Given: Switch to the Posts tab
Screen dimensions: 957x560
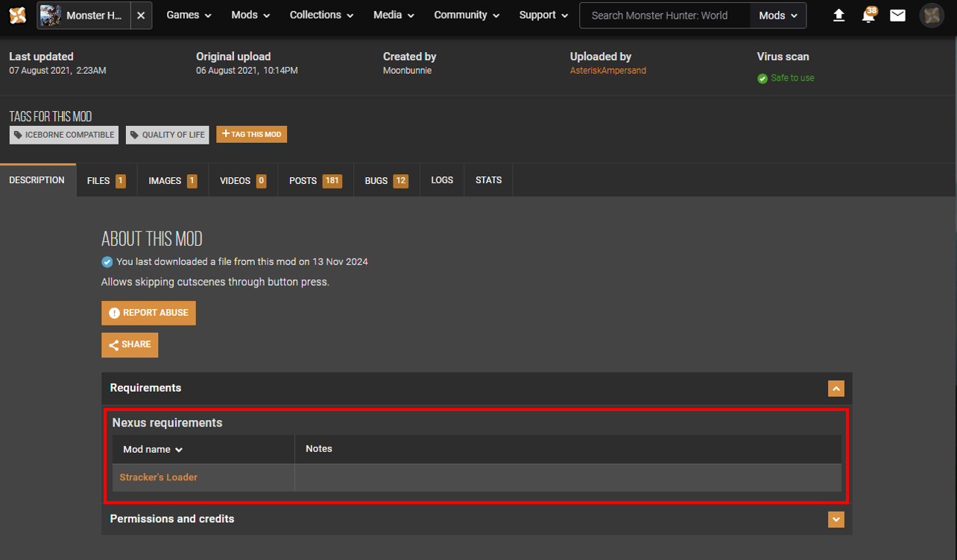Looking at the screenshot, I should tap(315, 180).
